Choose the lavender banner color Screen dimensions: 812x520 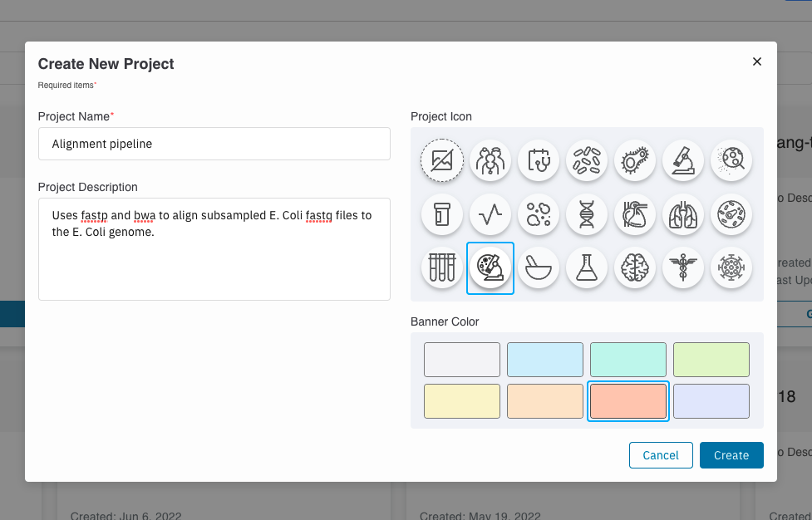coord(711,401)
